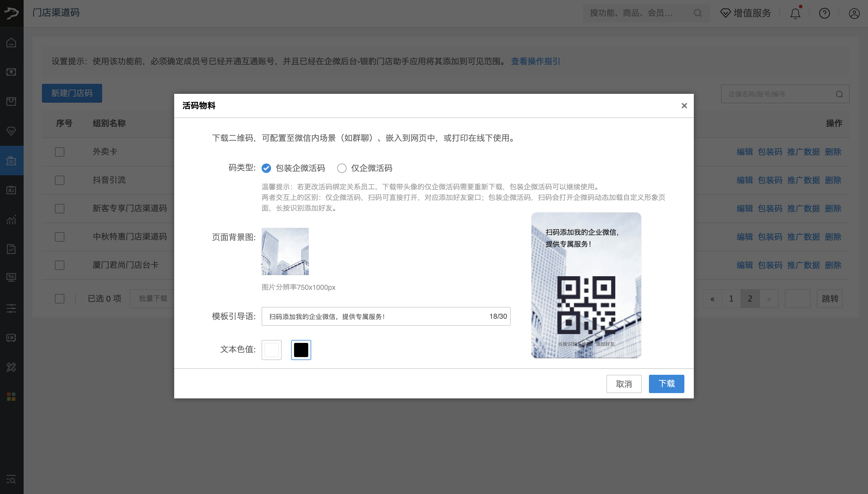Go to previous page with « arrow
This screenshot has height=494, width=868.
712,299
